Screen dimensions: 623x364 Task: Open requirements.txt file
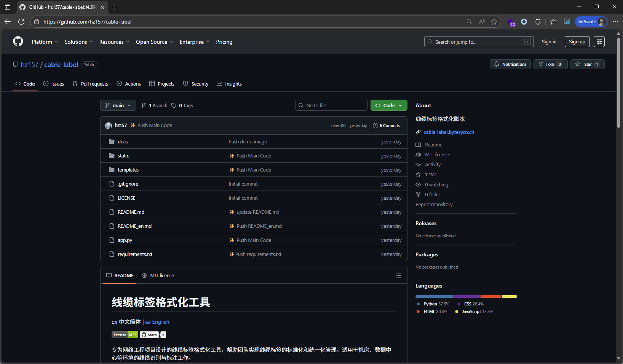coord(135,254)
